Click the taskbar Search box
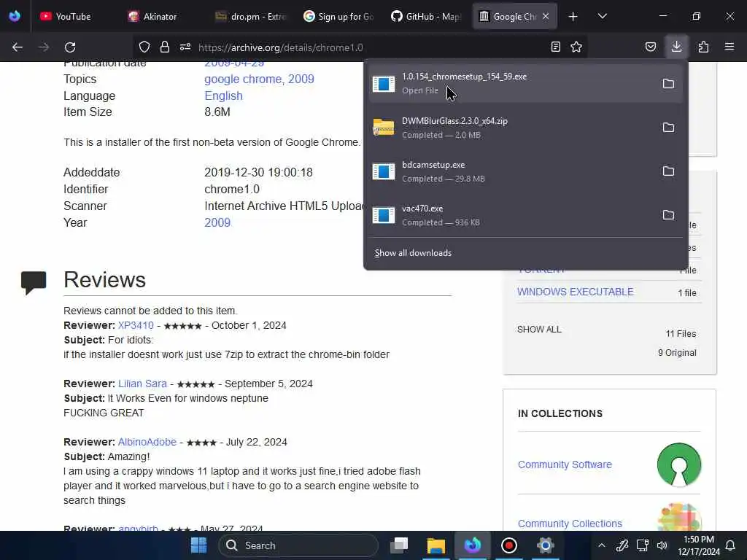Image resolution: width=747 pixels, height=560 pixels. click(x=298, y=545)
